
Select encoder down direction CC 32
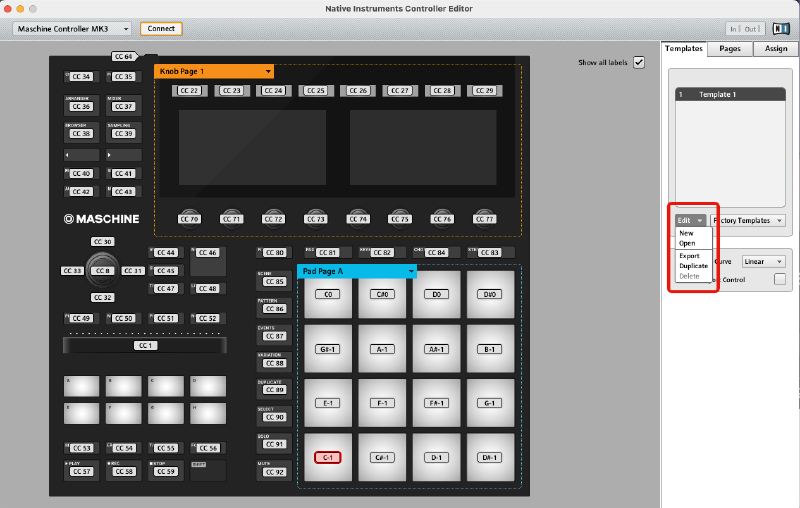(x=103, y=297)
